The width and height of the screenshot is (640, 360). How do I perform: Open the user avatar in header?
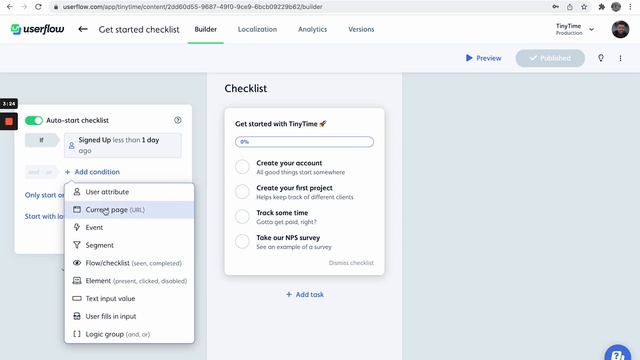(620, 29)
